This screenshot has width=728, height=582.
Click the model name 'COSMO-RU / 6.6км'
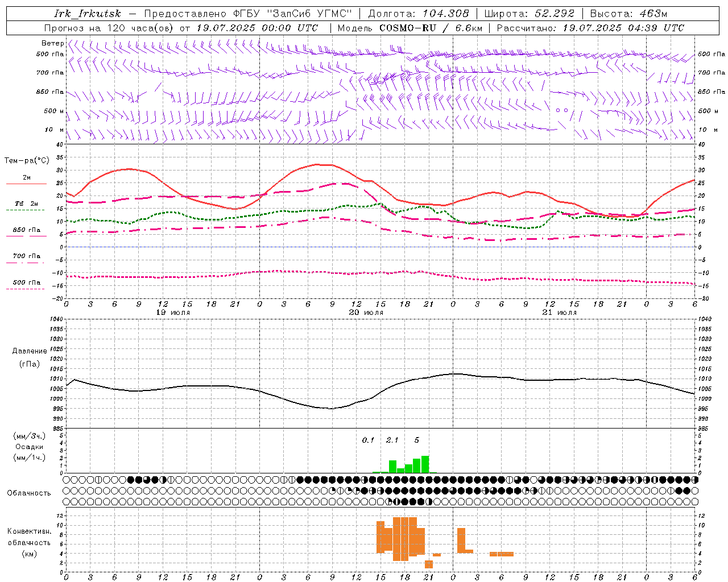click(x=431, y=28)
